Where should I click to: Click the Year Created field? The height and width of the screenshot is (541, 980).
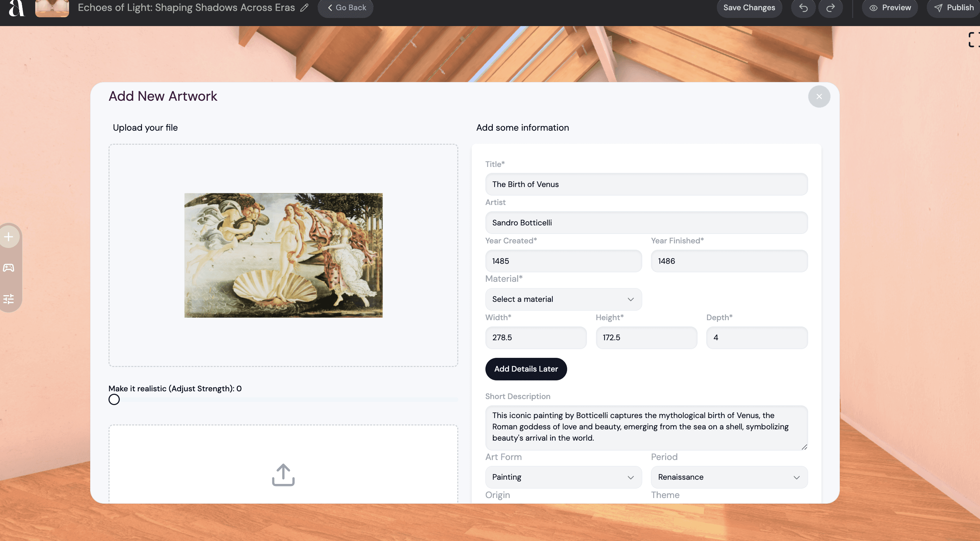(x=563, y=261)
